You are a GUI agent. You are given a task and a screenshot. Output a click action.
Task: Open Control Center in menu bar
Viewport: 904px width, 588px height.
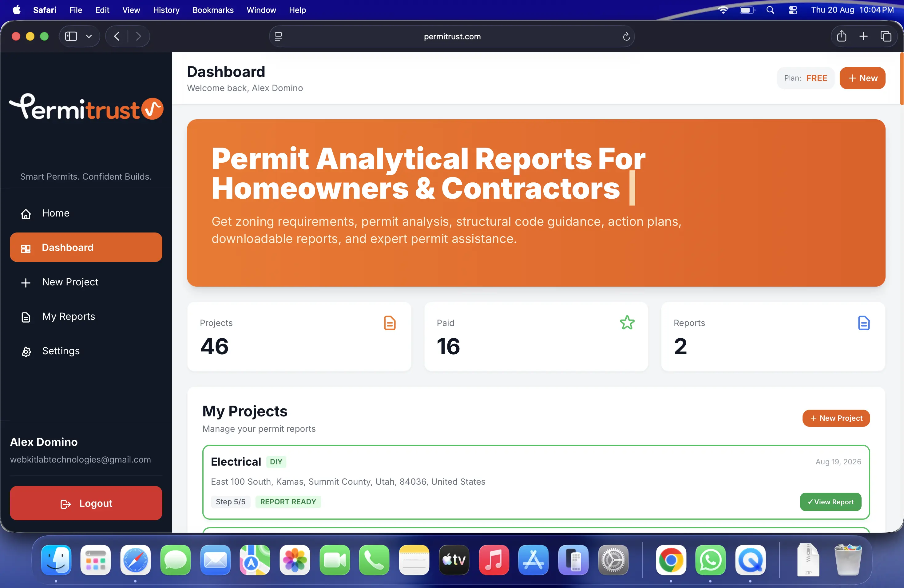(792, 10)
